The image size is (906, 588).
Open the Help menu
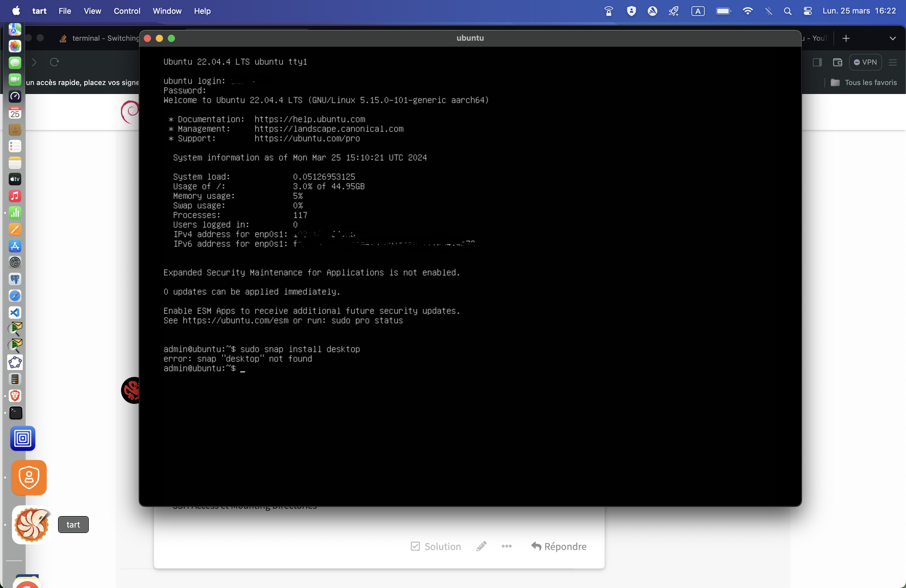(x=202, y=11)
